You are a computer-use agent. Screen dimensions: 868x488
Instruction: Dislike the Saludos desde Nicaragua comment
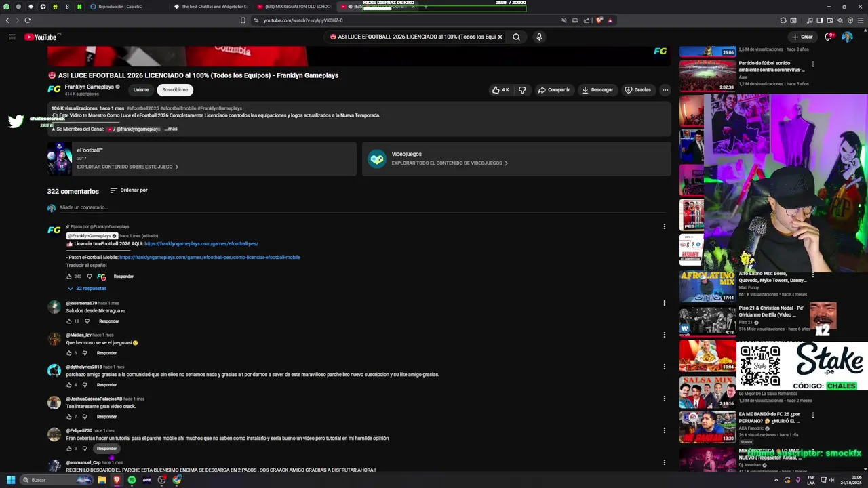pos(87,321)
